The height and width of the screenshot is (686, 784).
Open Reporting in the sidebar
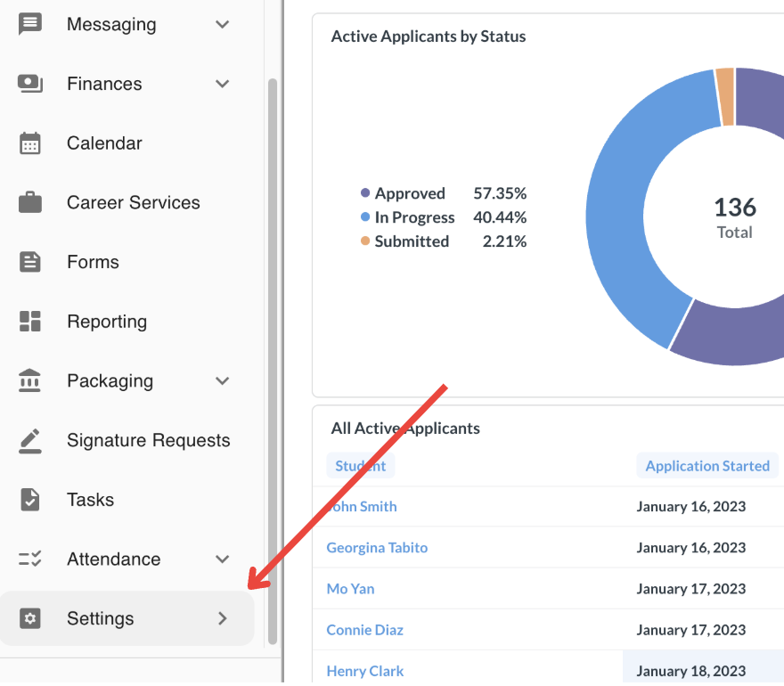(107, 322)
